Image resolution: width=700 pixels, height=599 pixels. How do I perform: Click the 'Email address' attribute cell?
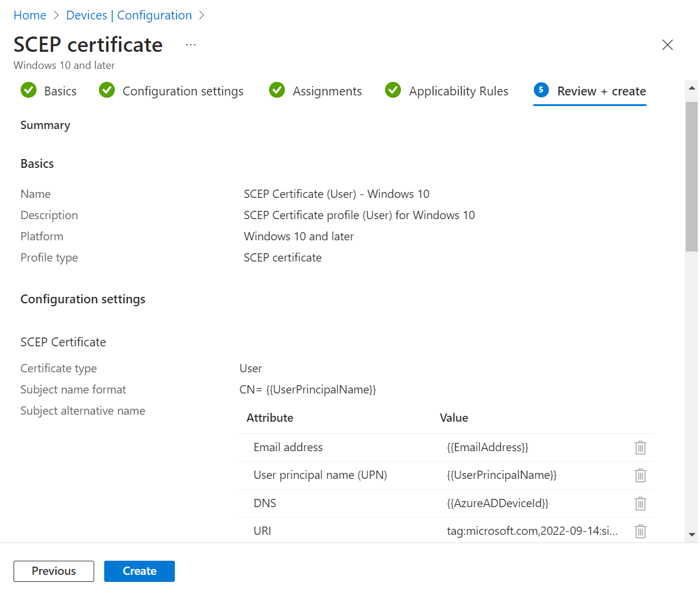tap(288, 447)
